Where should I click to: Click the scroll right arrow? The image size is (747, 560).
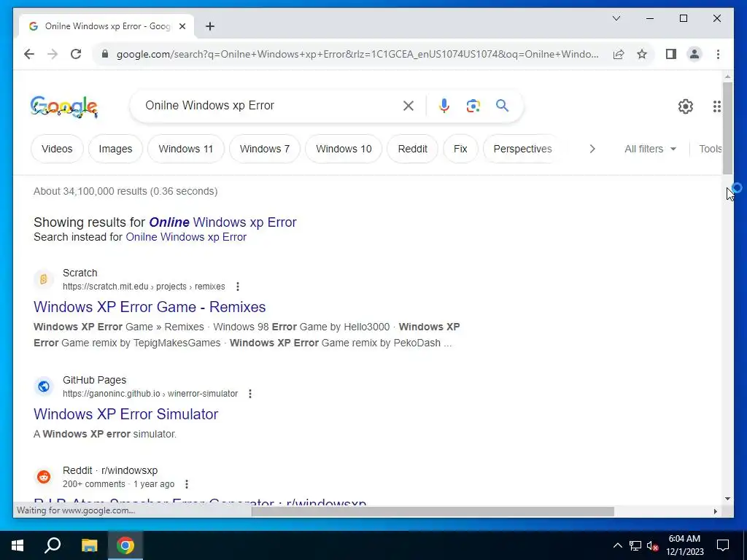[716, 511]
